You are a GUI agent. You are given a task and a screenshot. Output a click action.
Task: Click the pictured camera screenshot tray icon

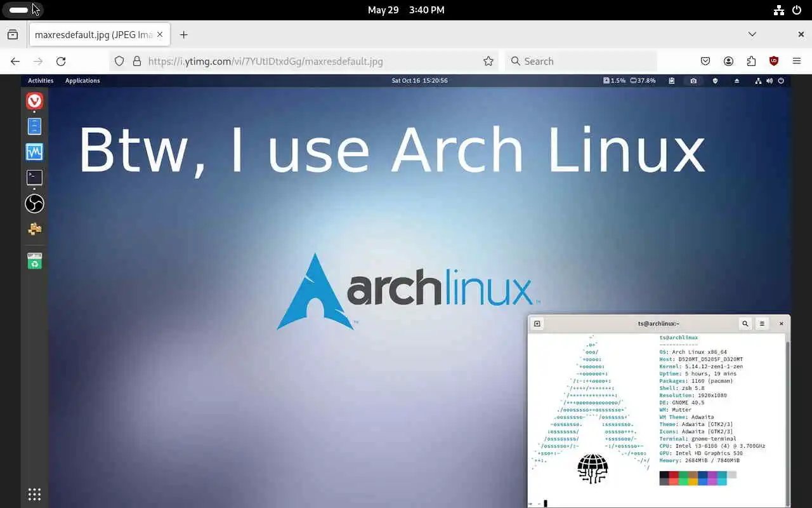(x=693, y=81)
